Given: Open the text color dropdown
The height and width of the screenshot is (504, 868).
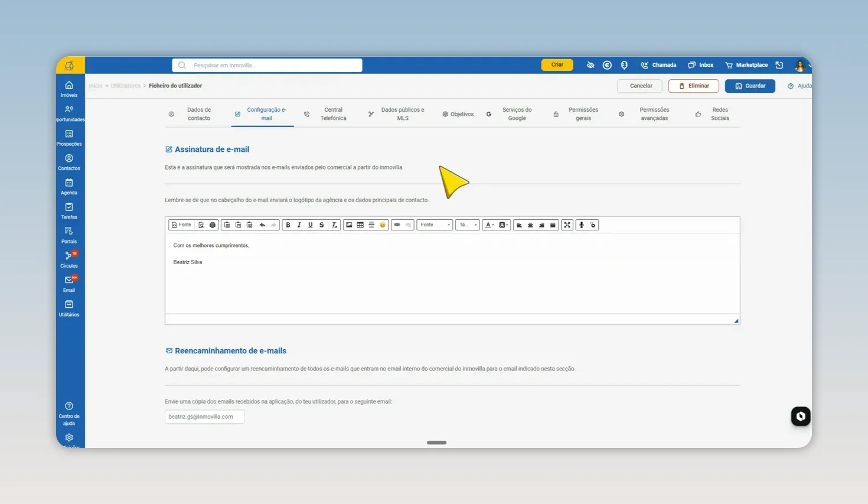Looking at the screenshot, I should (489, 225).
